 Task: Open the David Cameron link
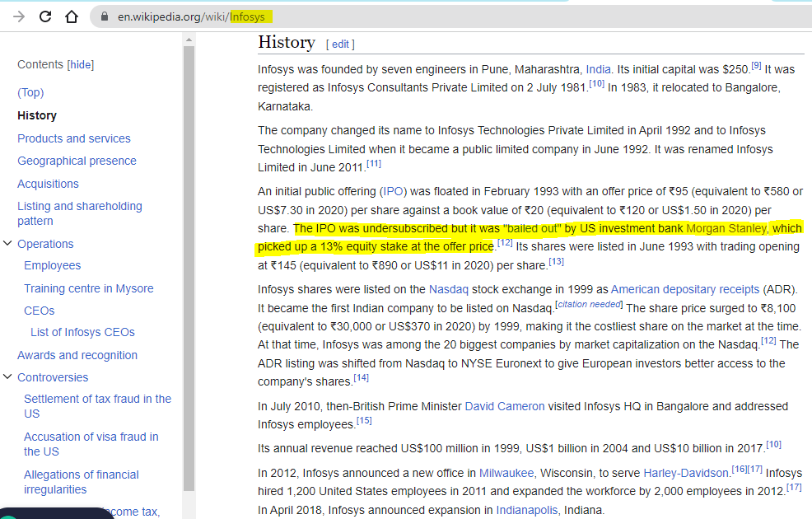click(x=505, y=407)
